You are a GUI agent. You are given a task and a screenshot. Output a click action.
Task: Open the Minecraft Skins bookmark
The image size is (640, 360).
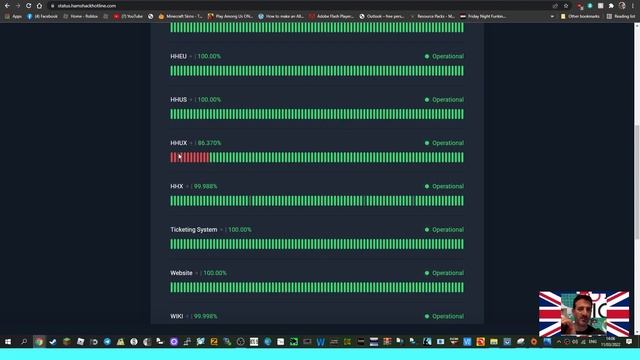click(x=180, y=16)
